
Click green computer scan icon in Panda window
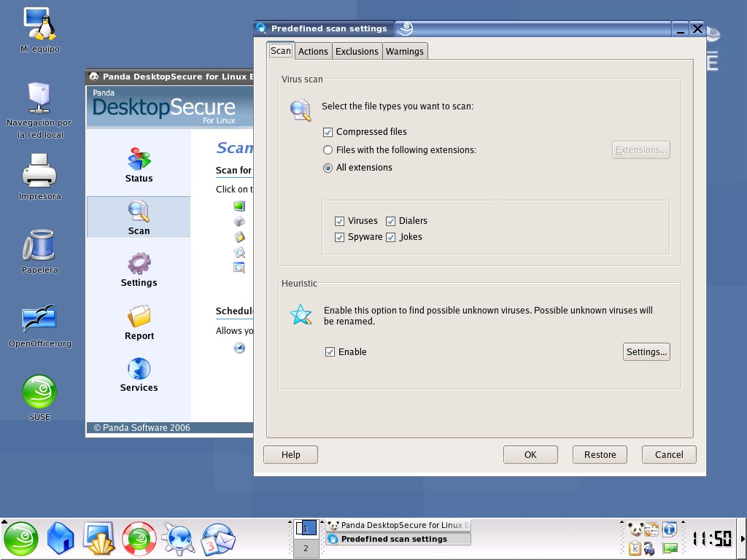point(239,206)
